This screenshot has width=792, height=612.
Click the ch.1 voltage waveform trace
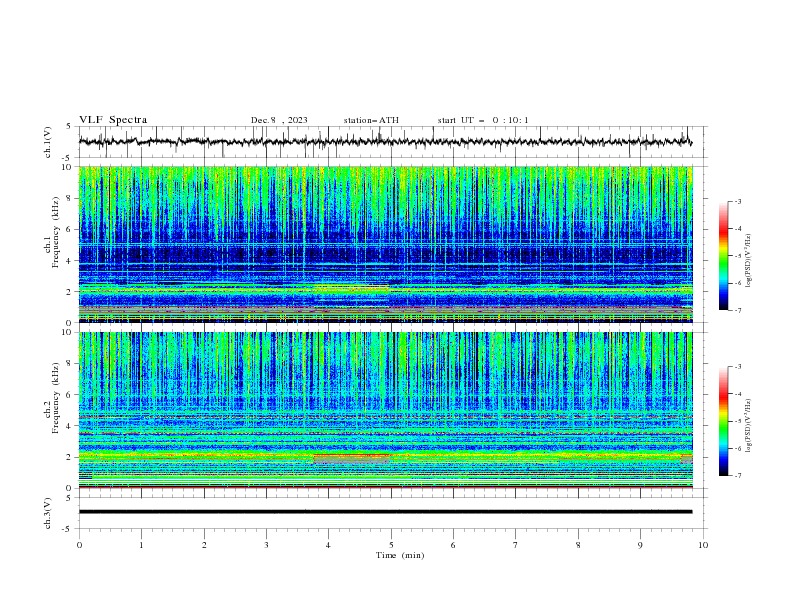pos(385,142)
